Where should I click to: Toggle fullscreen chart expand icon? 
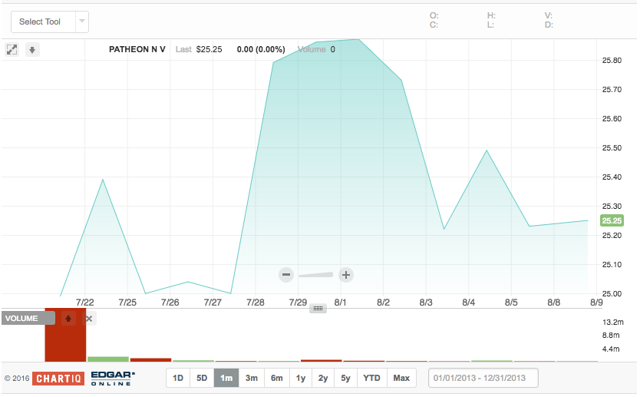pyautogui.click(x=12, y=50)
